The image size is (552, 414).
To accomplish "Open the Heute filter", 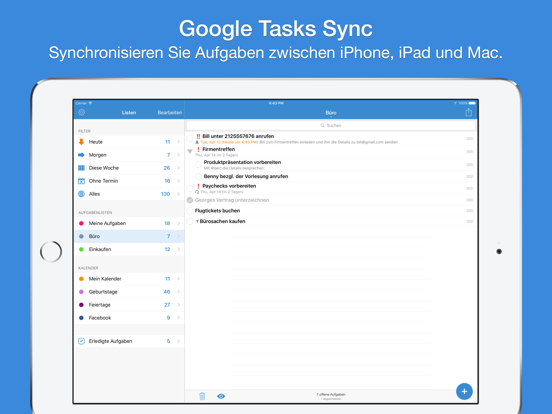I will (129, 142).
